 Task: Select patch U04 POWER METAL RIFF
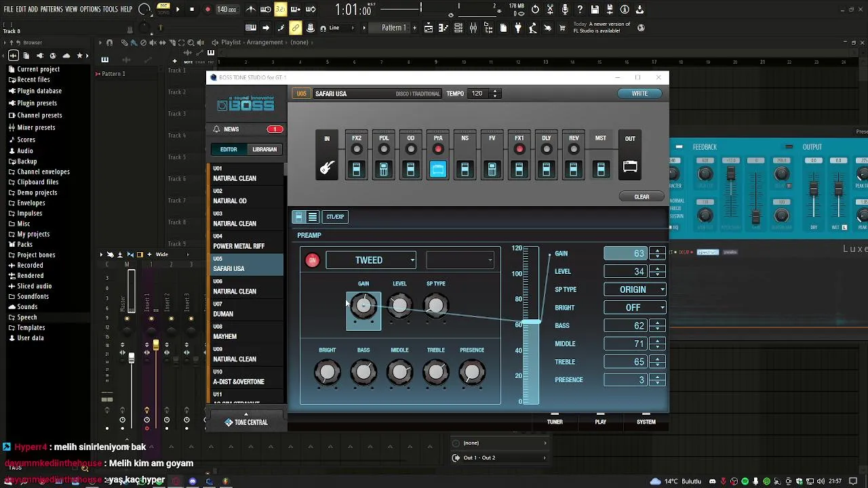pos(246,243)
